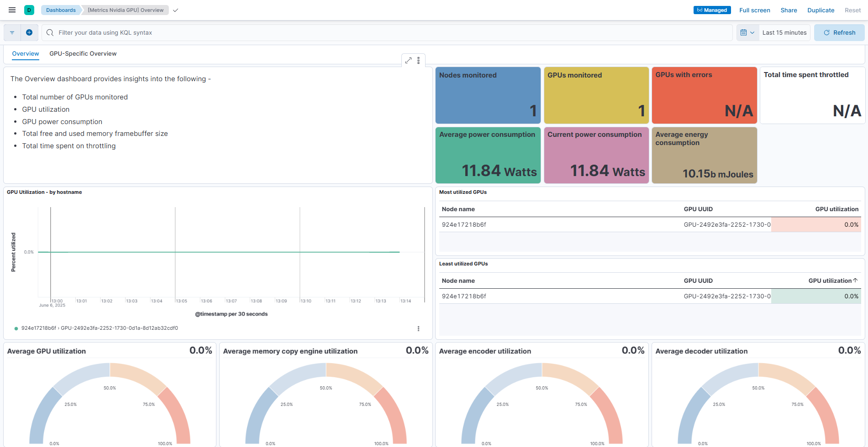Switch to the GPU-Specific Overview tab
The image size is (868, 447).
click(83, 54)
